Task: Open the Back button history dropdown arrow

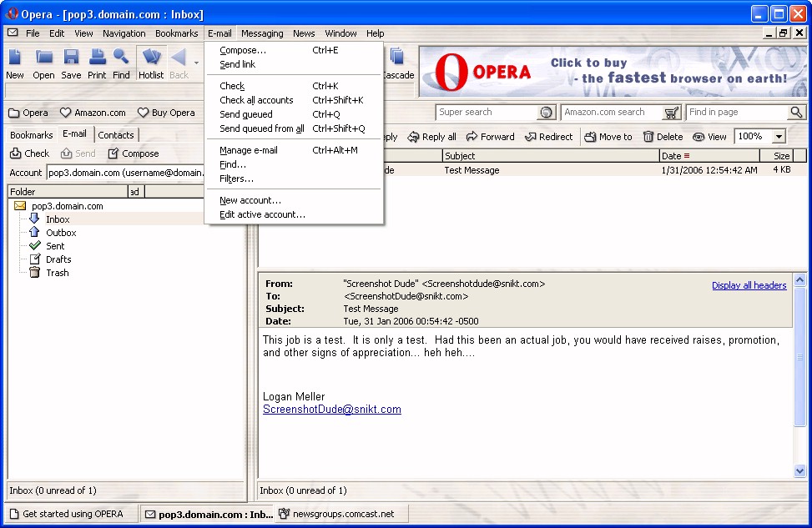Action: pos(196,63)
